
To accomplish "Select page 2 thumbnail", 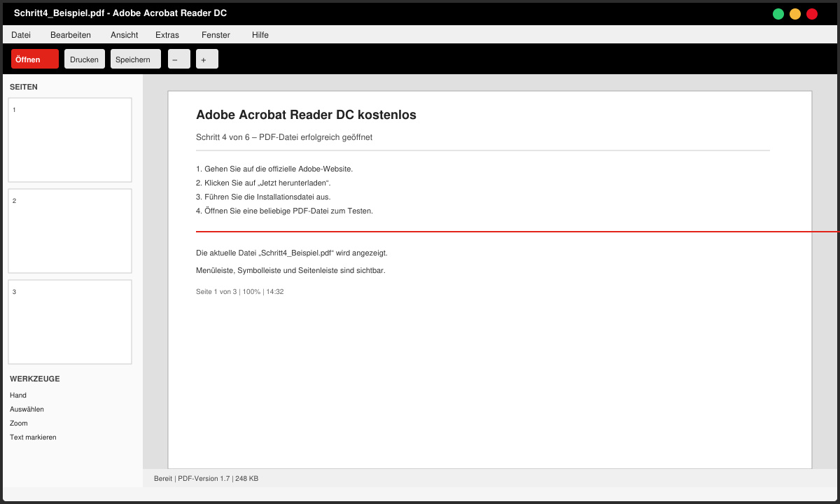I will click(70, 231).
